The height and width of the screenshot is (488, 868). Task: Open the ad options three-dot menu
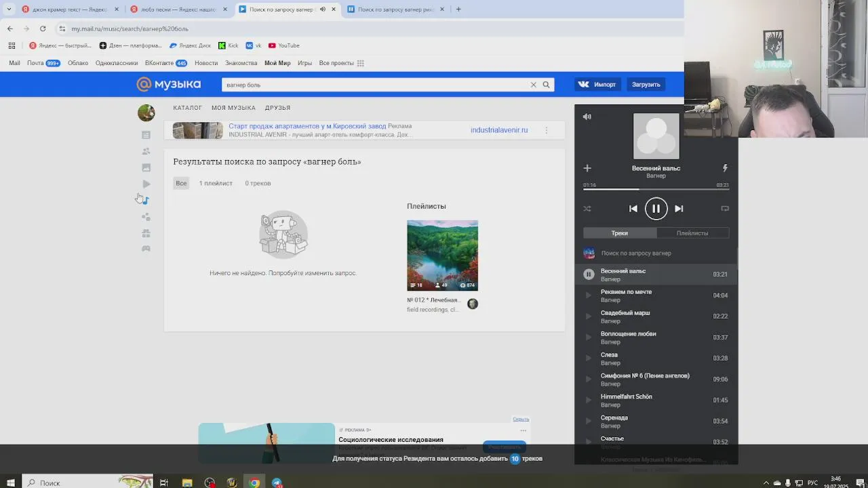coord(547,130)
